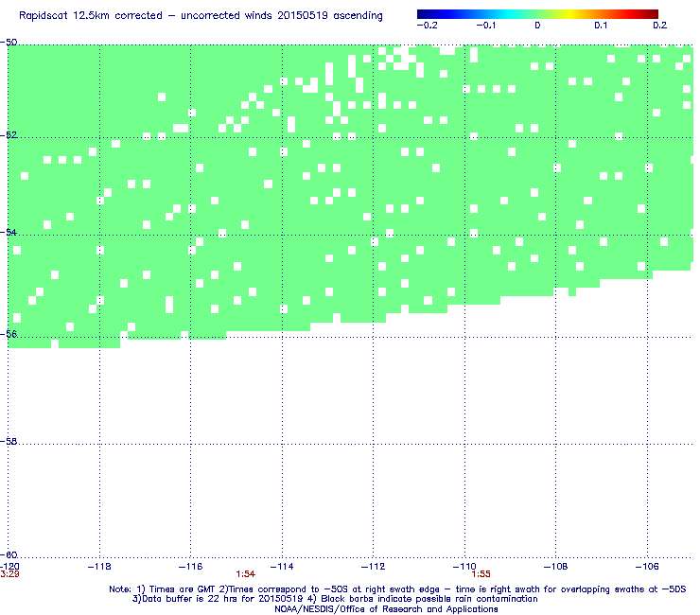The image size is (700, 615).
Task: Click the note line 'Data buffer is 22 hrs'
Action: 195,599
